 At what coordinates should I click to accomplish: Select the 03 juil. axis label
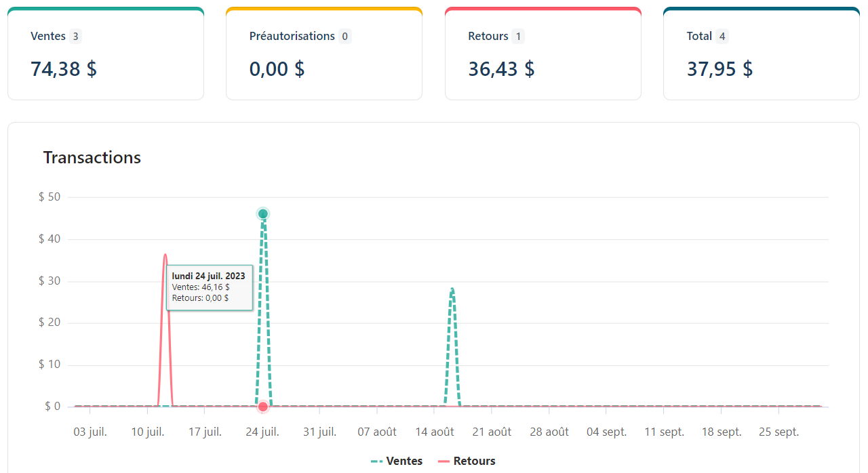point(89,431)
